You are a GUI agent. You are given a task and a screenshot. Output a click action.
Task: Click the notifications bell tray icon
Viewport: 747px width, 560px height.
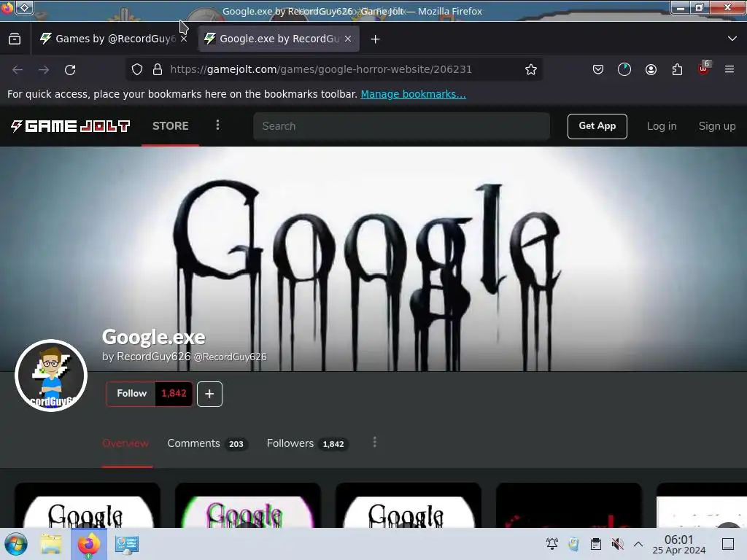pos(552,544)
